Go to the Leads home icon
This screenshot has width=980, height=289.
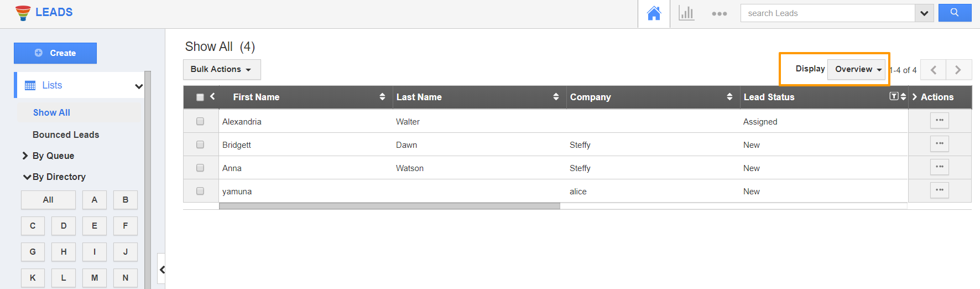pos(654,13)
